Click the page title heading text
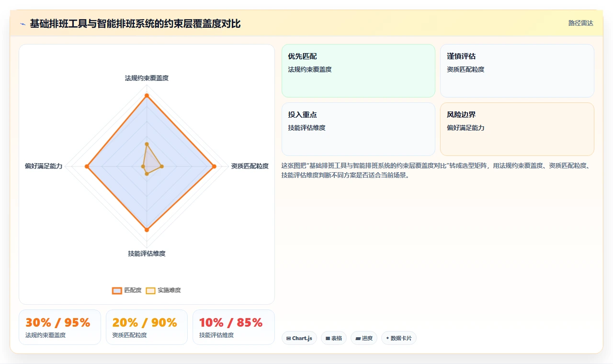The width and height of the screenshot is (613, 364). coord(135,23)
